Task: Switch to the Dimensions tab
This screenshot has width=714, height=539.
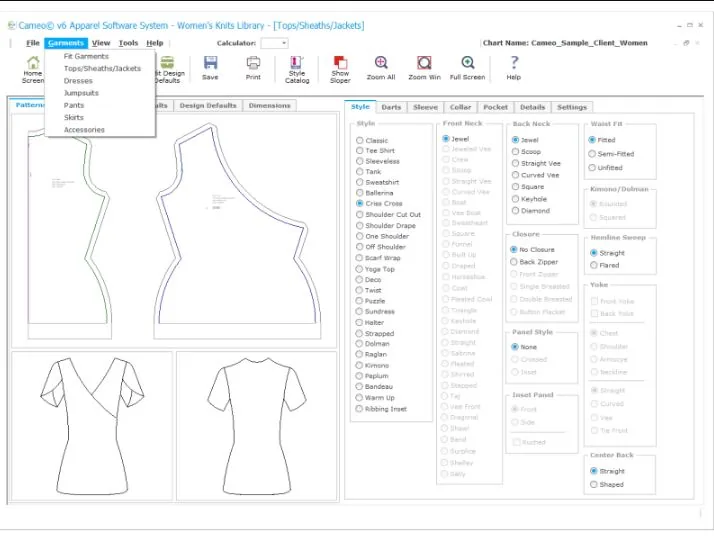Action: tap(270, 106)
